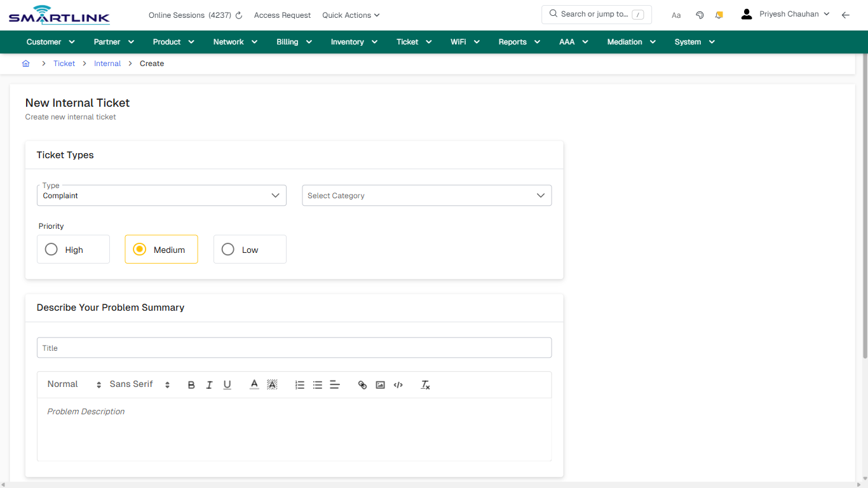This screenshot has width=868, height=488.
Task: Click the Internal breadcrumb link
Action: tap(107, 63)
